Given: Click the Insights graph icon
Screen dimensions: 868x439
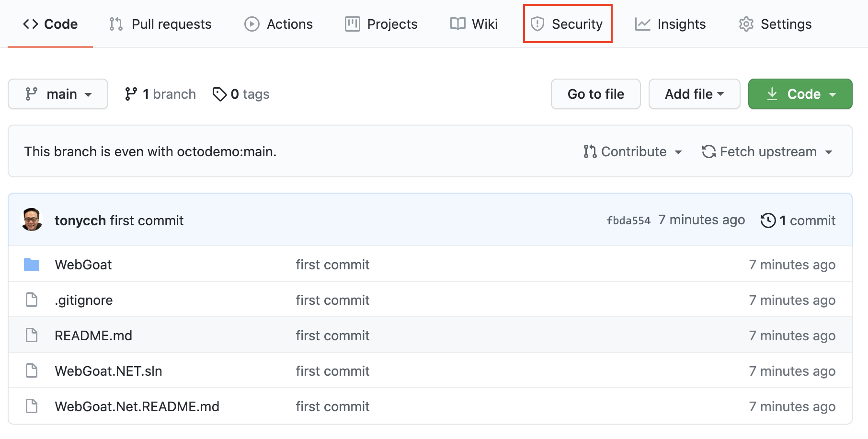Looking at the screenshot, I should pos(642,24).
